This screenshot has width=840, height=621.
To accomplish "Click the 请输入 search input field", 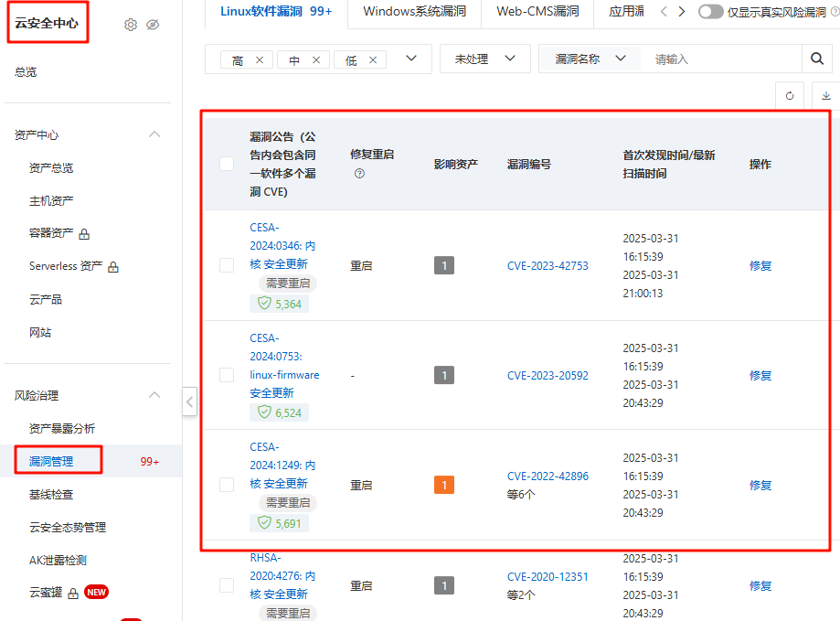I will [x=722, y=59].
